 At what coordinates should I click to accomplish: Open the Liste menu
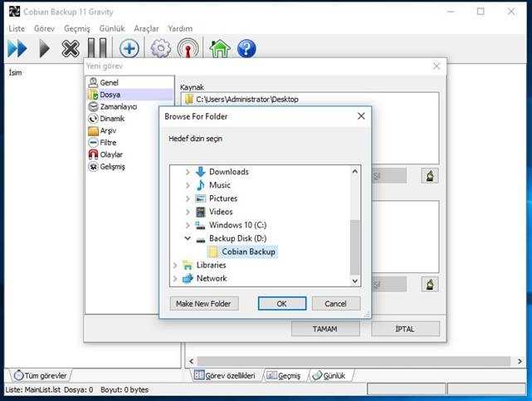(x=17, y=28)
